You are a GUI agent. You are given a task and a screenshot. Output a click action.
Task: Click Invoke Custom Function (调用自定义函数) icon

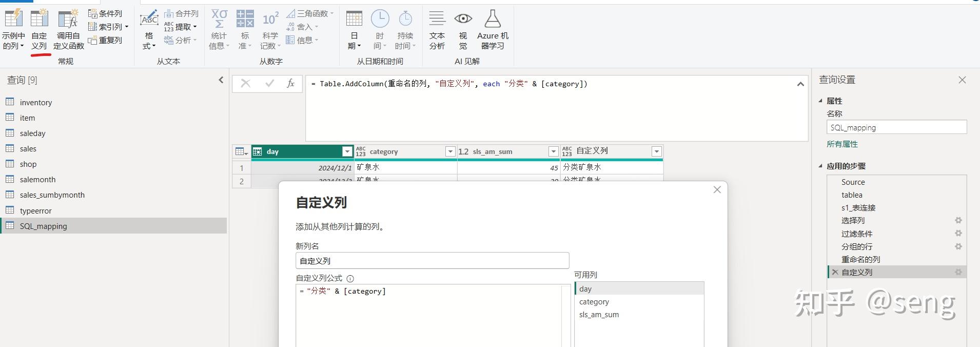(68, 18)
